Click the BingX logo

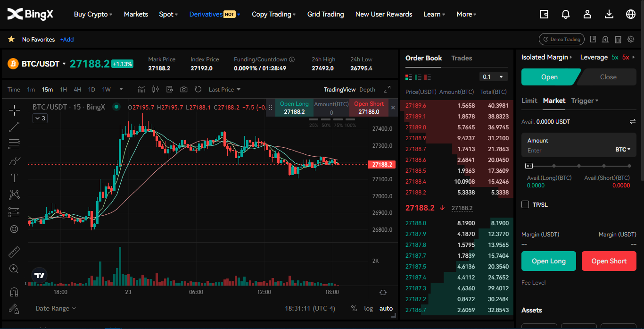tap(30, 14)
